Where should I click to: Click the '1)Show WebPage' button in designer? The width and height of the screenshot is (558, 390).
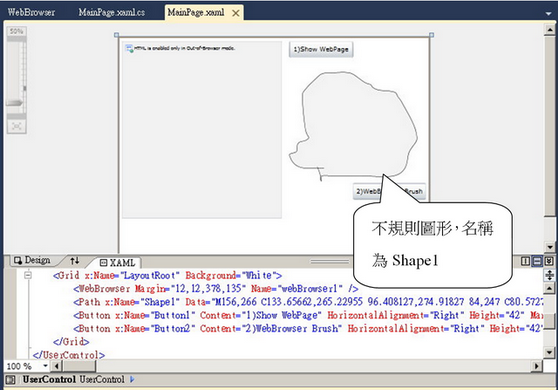(x=321, y=49)
